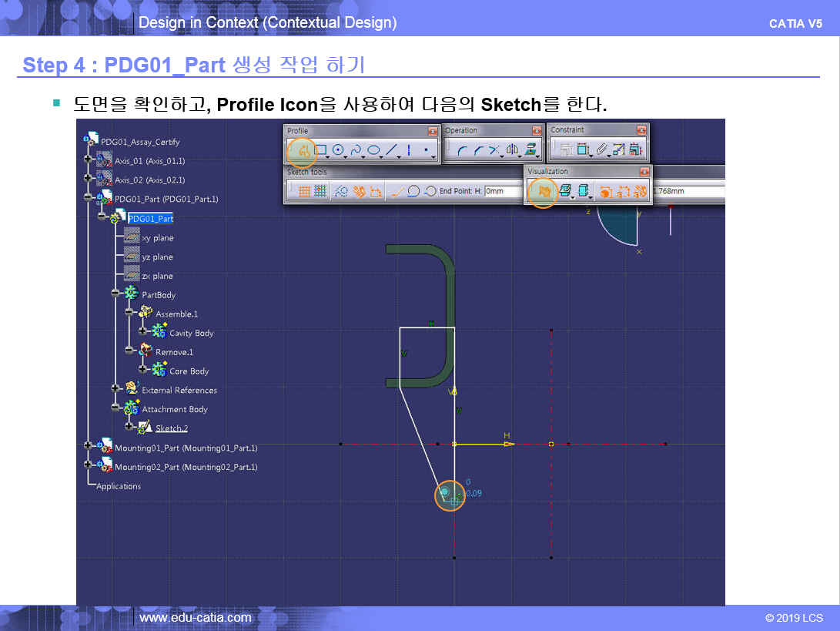Activate the Mirror tool in Operation toolbar

(x=513, y=150)
